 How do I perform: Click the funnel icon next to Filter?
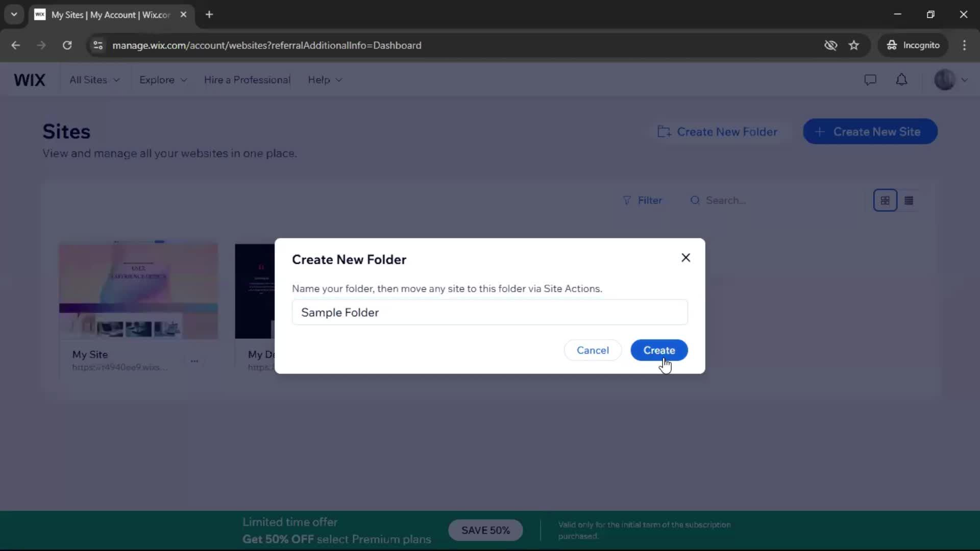627,201
